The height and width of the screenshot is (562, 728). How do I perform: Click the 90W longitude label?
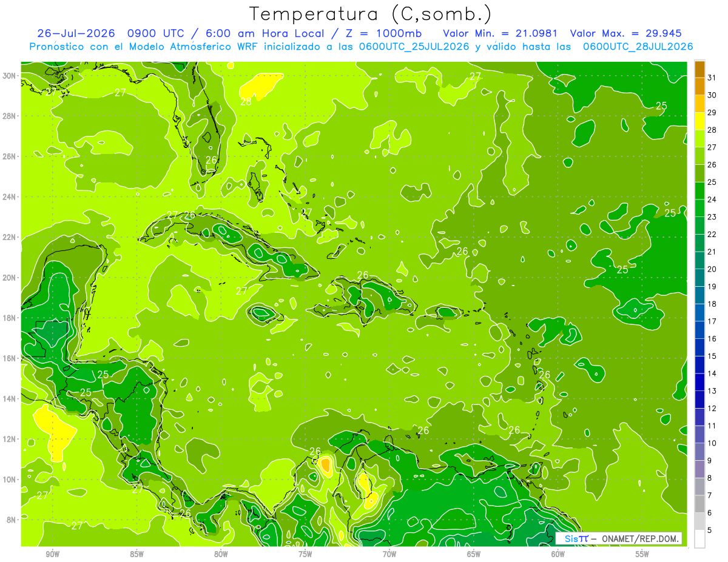52,554
